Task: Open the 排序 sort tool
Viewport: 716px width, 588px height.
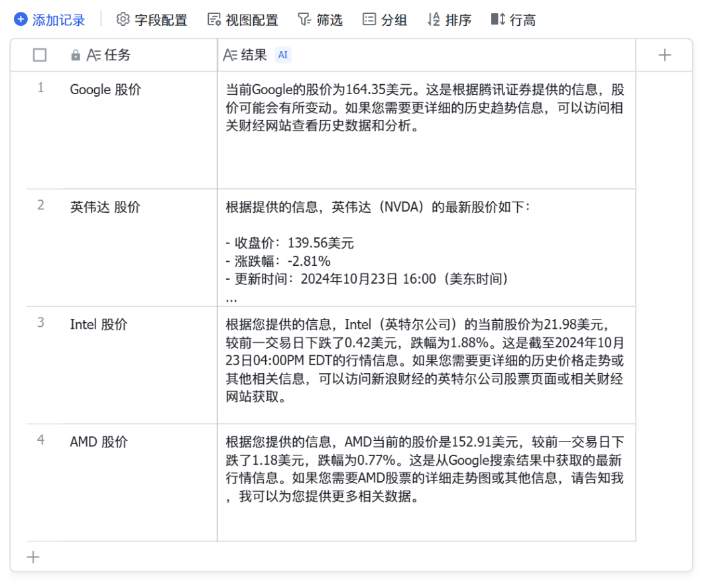Action: (449, 20)
